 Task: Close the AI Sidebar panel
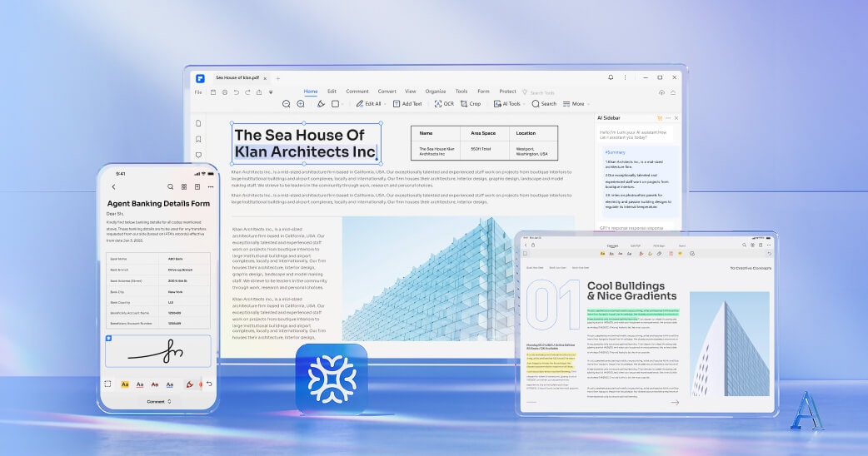coord(676,118)
